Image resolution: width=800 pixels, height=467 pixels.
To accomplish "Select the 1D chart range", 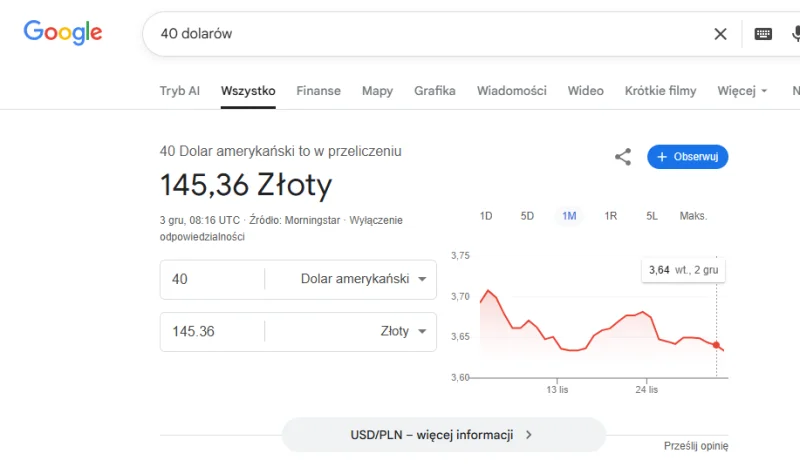I will point(486,216).
